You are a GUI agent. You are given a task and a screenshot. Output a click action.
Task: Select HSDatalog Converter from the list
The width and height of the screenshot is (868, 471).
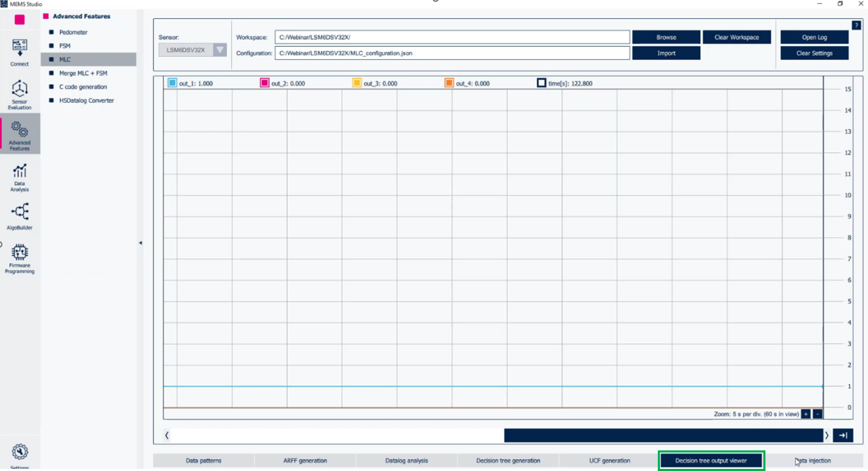[x=87, y=100]
